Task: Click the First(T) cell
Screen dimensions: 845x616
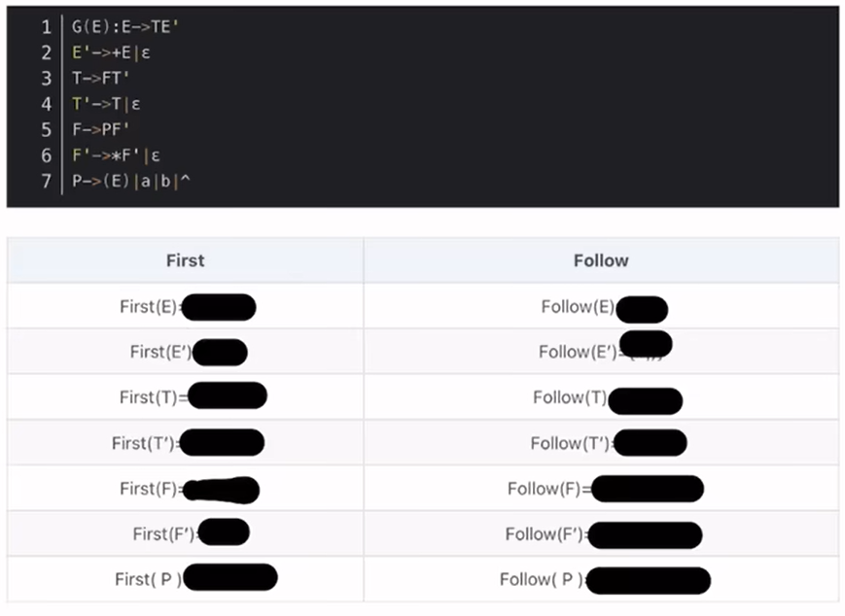Action: 185,397
